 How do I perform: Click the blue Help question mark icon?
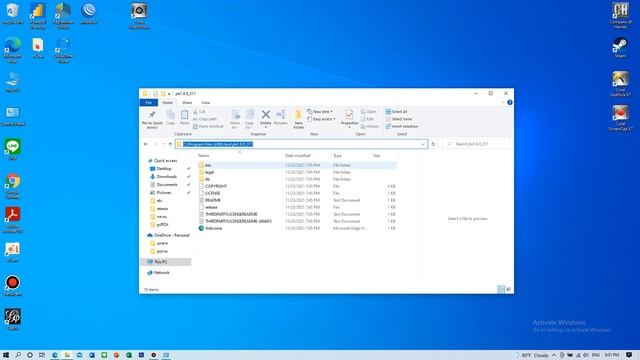click(x=509, y=102)
